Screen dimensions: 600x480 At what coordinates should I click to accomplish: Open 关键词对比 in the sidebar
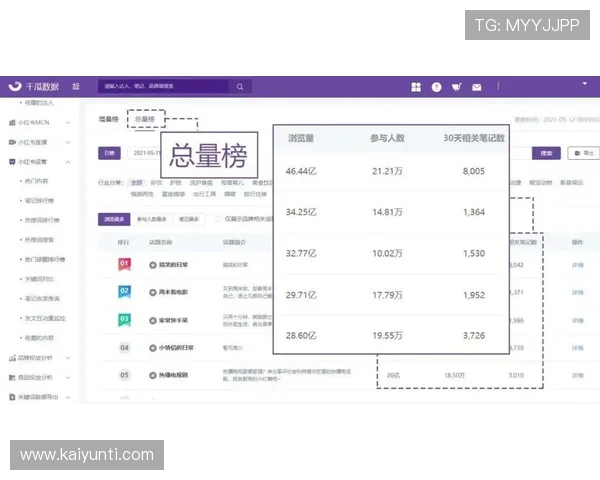pos(39,279)
